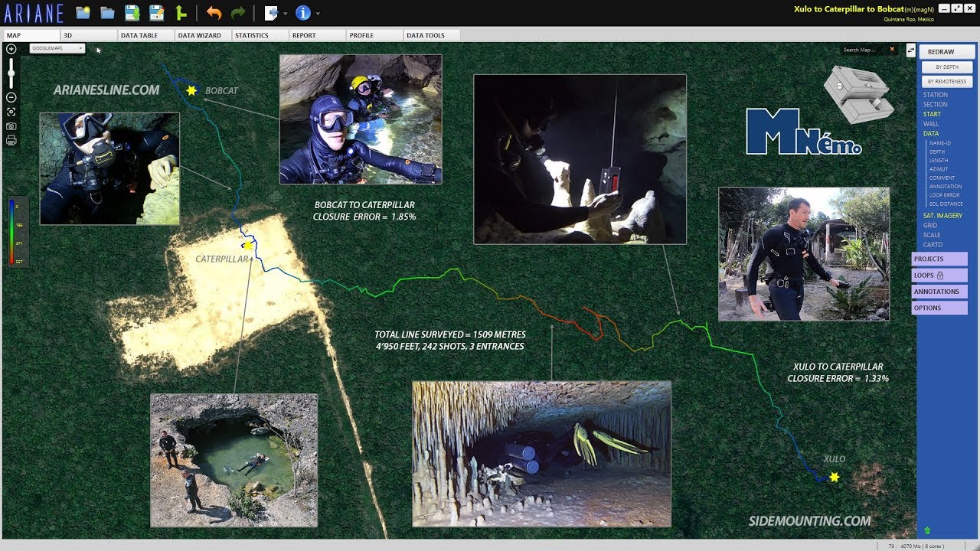This screenshot has height=551, width=980.
Task: Expand the PROJECTS panel
Action: click(x=939, y=259)
